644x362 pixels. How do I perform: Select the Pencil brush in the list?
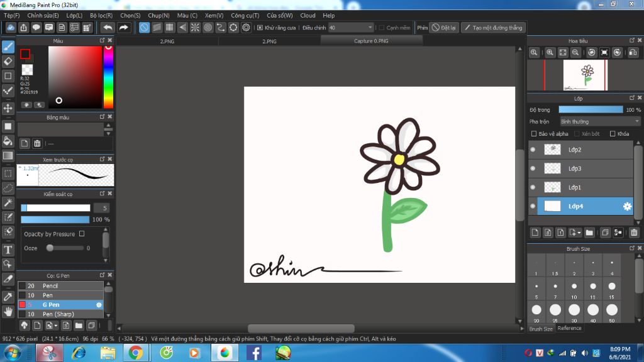click(60, 286)
